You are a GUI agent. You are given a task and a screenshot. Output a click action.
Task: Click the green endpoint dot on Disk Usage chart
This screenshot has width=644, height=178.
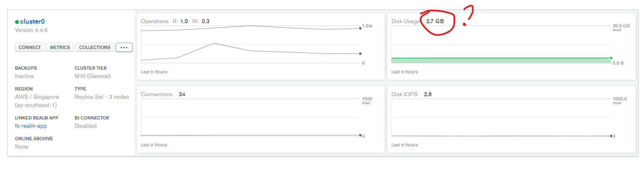(x=611, y=58)
